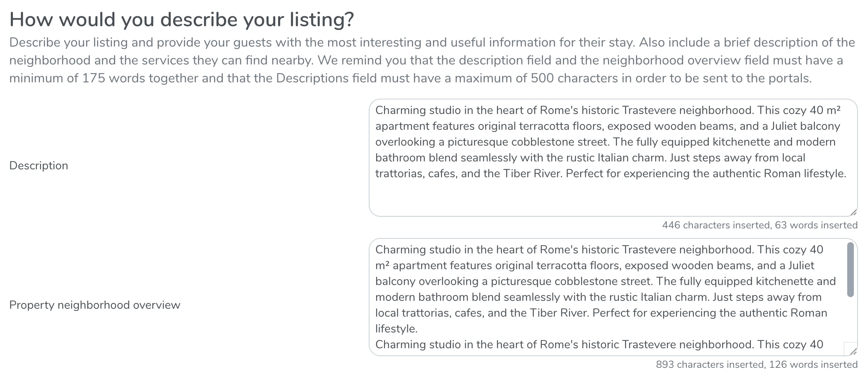Viewport: 868px width, 377px height.
Task: Focus the Property neighborhood overview text area
Action: [607, 297]
